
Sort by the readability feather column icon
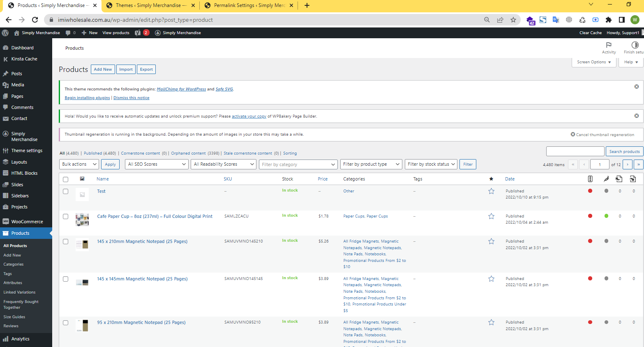606,179
